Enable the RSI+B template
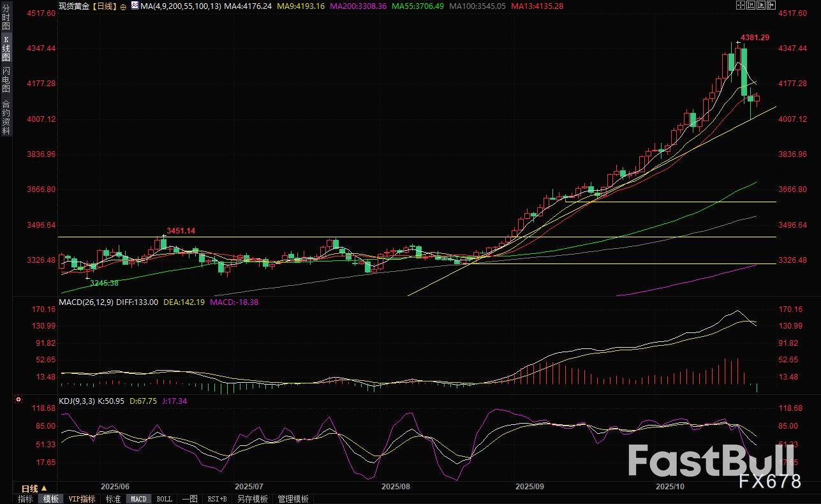The width and height of the screenshot is (821, 504). pyautogui.click(x=216, y=499)
